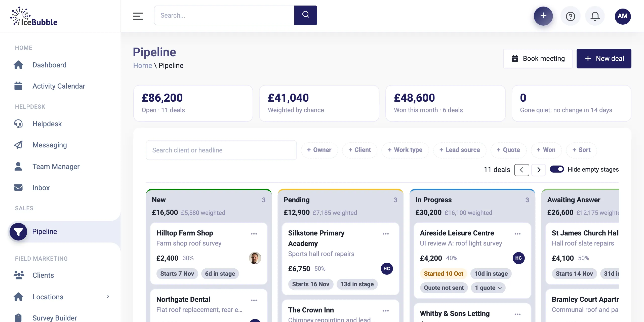This screenshot has height=322, width=644.
Task: Click the Activity Calendar icon
Action: click(18, 86)
